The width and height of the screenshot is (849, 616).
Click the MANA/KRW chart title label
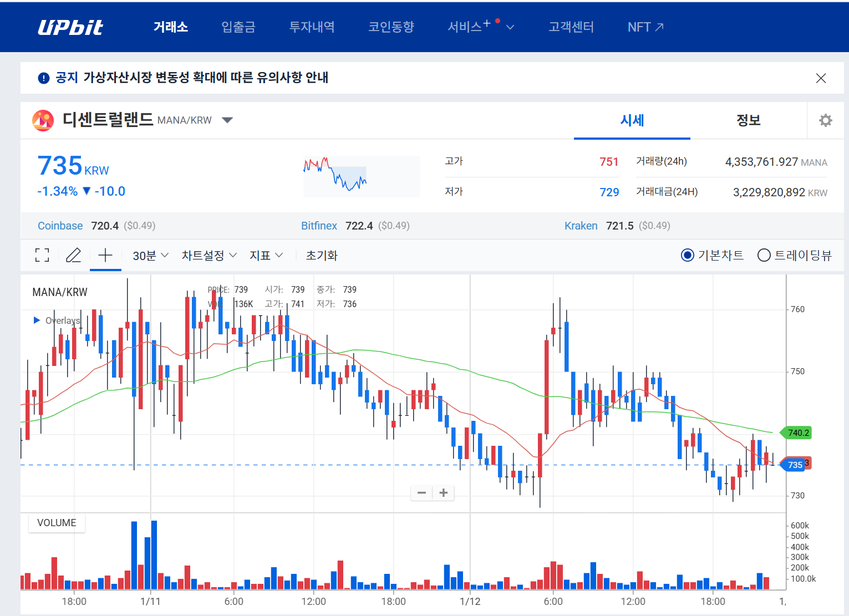click(60, 292)
